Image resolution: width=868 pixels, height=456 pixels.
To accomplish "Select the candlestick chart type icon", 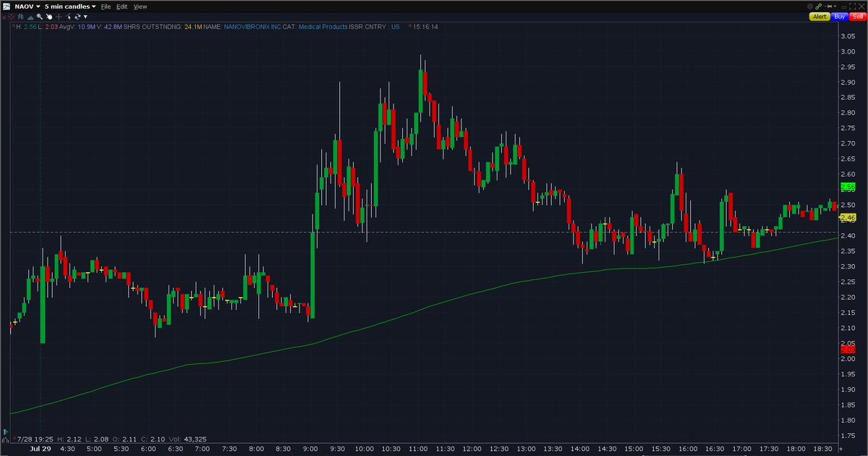I will tap(20, 17).
